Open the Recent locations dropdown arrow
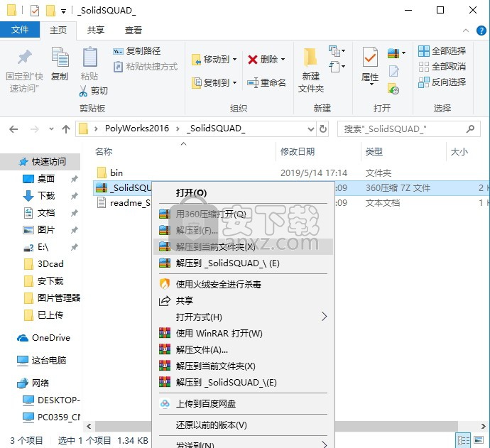This screenshot has width=490, height=448. pyautogui.click(x=51, y=129)
